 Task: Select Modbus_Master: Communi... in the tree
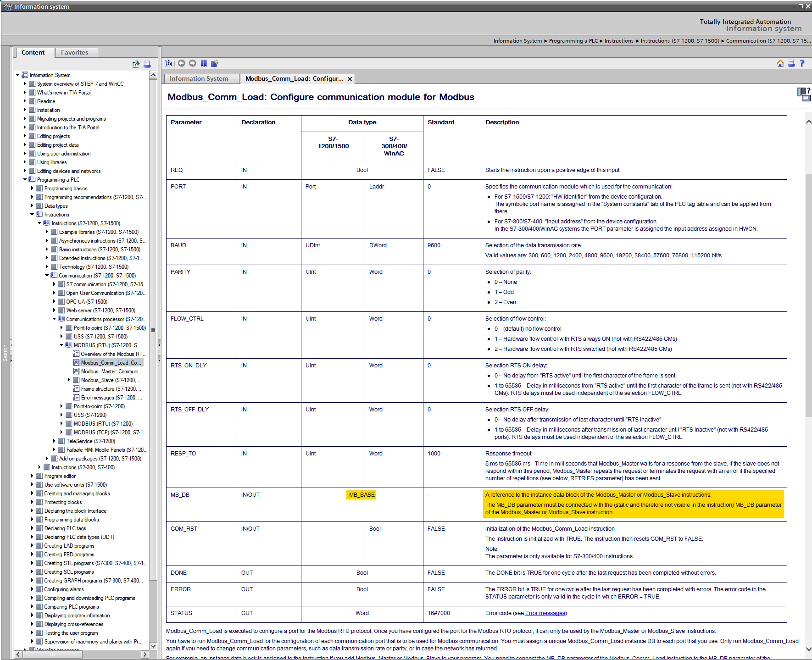(x=111, y=372)
